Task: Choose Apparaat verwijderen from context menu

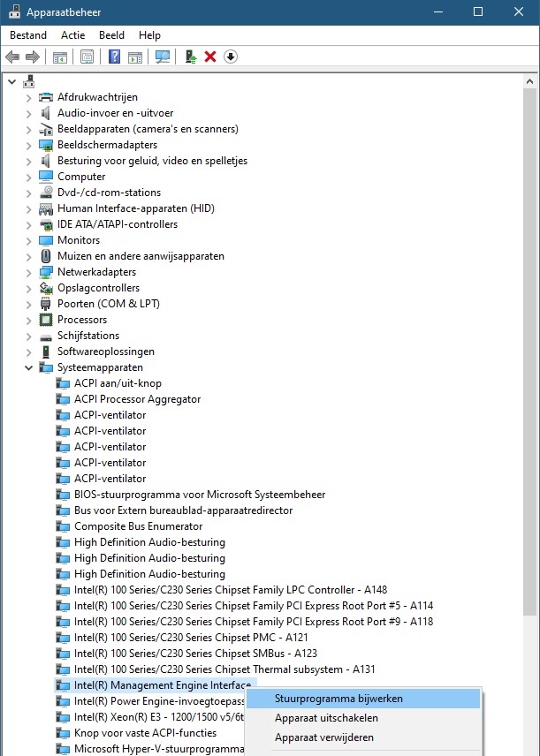Action: (363, 737)
